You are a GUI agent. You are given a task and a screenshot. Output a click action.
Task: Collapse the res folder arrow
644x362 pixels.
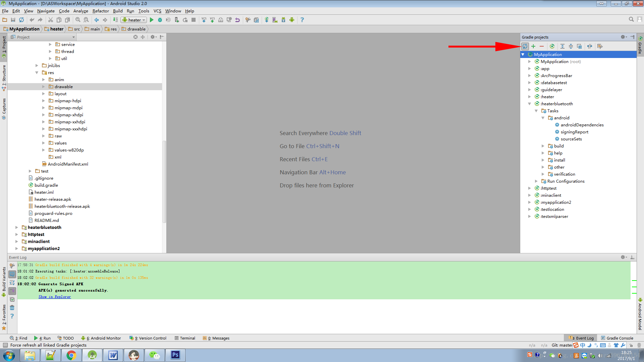tap(37, 72)
